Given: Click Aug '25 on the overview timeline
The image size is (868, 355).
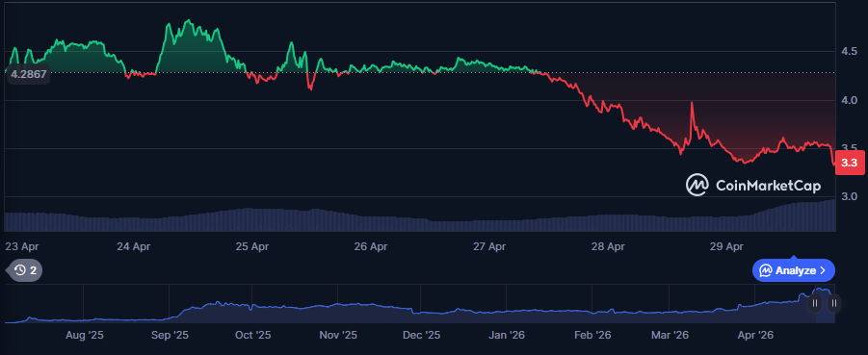Looking at the screenshot, I should [85, 335].
